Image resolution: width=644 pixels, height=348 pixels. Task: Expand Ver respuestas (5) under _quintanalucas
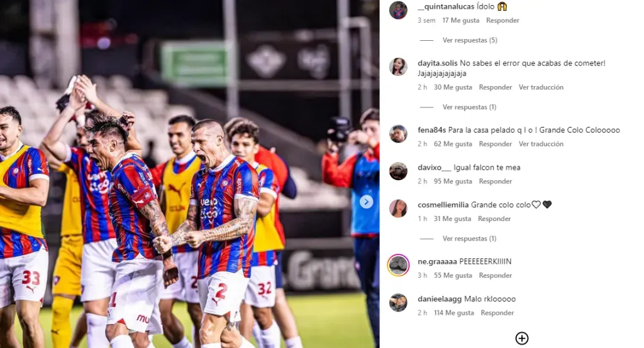[470, 40]
